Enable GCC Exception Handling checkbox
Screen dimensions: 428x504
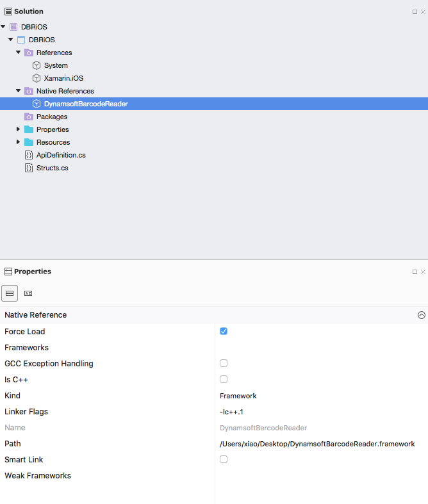point(224,363)
